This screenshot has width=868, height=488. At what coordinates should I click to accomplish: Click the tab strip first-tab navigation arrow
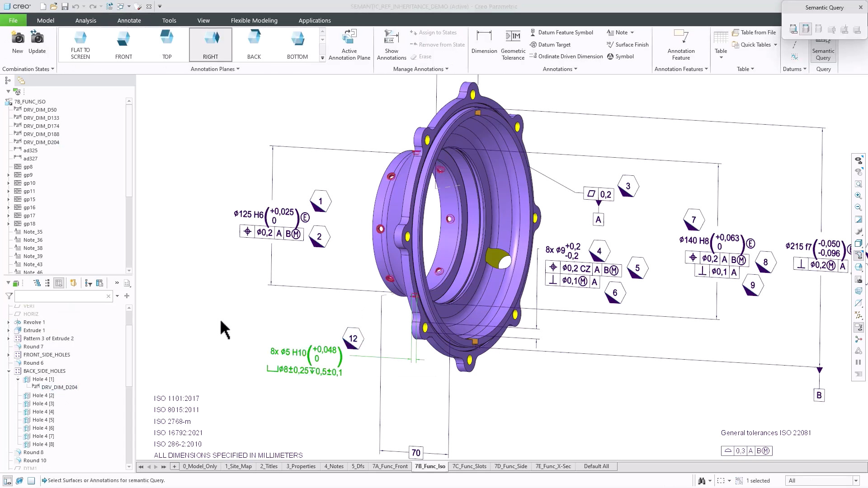pos(141,467)
